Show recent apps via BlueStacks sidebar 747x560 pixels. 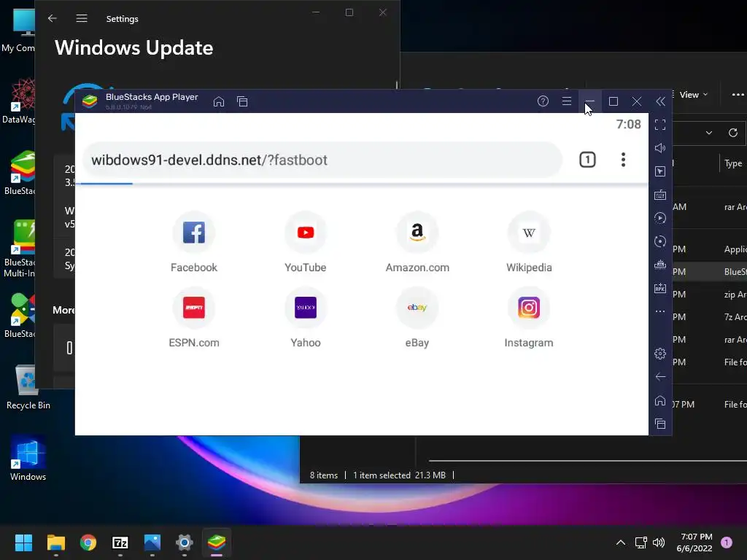point(660,424)
